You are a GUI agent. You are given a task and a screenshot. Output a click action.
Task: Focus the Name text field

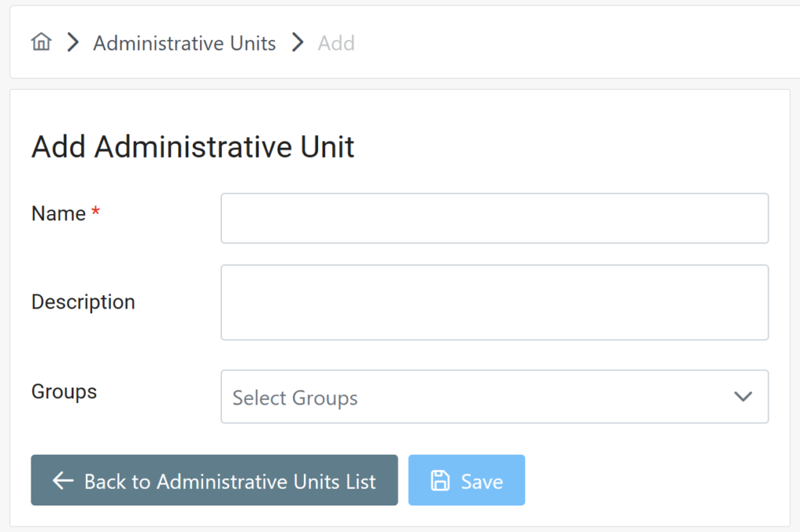[x=494, y=218]
